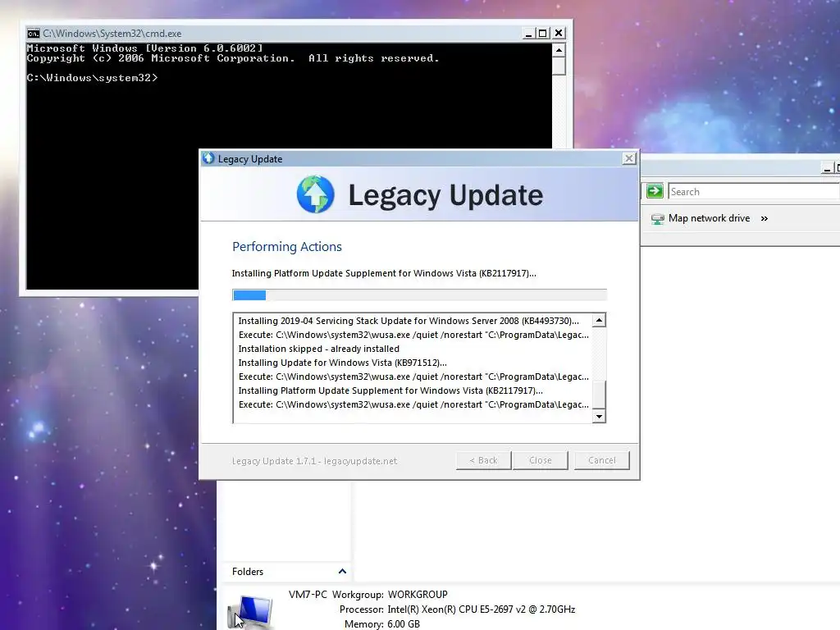Click the cmd.exe scrollbar thumb

(559, 66)
